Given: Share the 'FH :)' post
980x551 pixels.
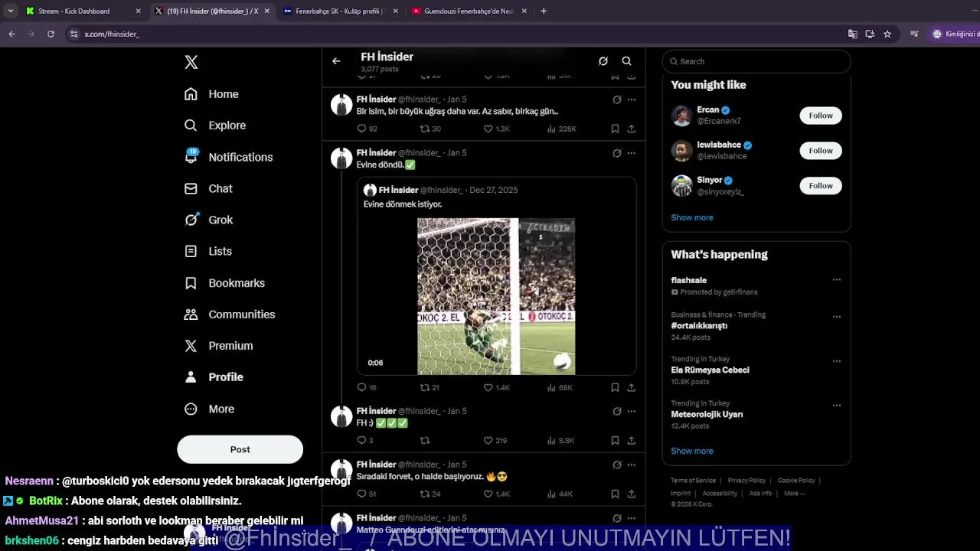Looking at the screenshot, I should click(x=632, y=441).
